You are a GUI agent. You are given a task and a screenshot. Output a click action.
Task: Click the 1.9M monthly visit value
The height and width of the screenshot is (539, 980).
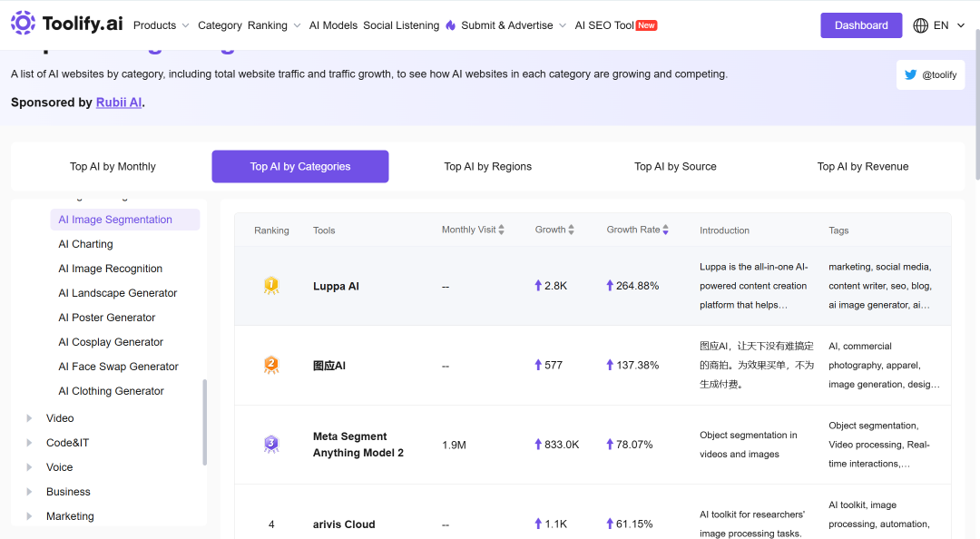(x=455, y=445)
